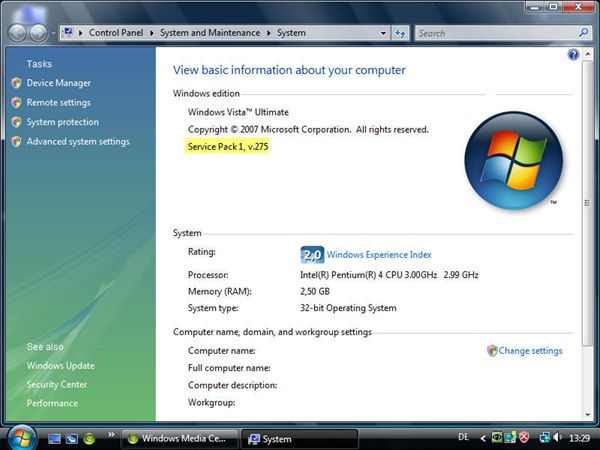Viewport: 600px width, 450px height.
Task: Click the page heading View basic information about your computer
Action: click(x=289, y=70)
